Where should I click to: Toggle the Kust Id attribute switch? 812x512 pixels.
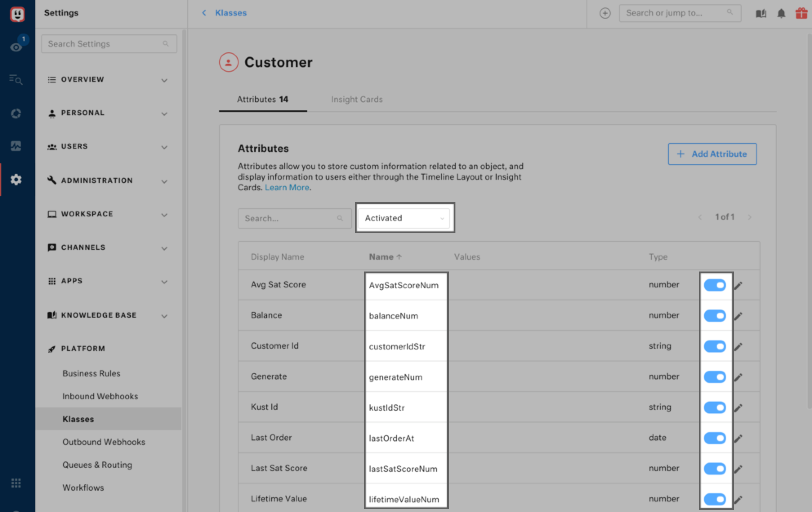pyautogui.click(x=715, y=407)
